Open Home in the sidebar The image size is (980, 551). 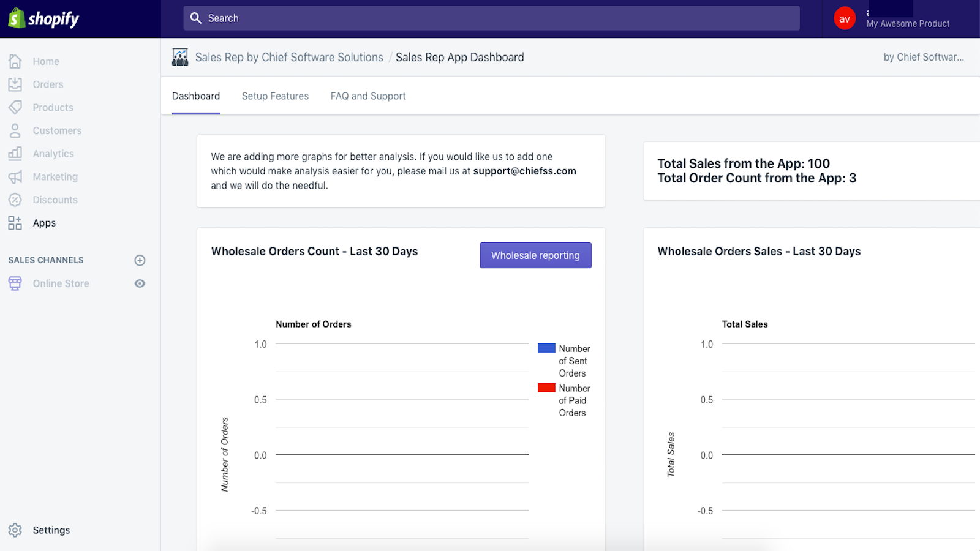[x=46, y=61]
